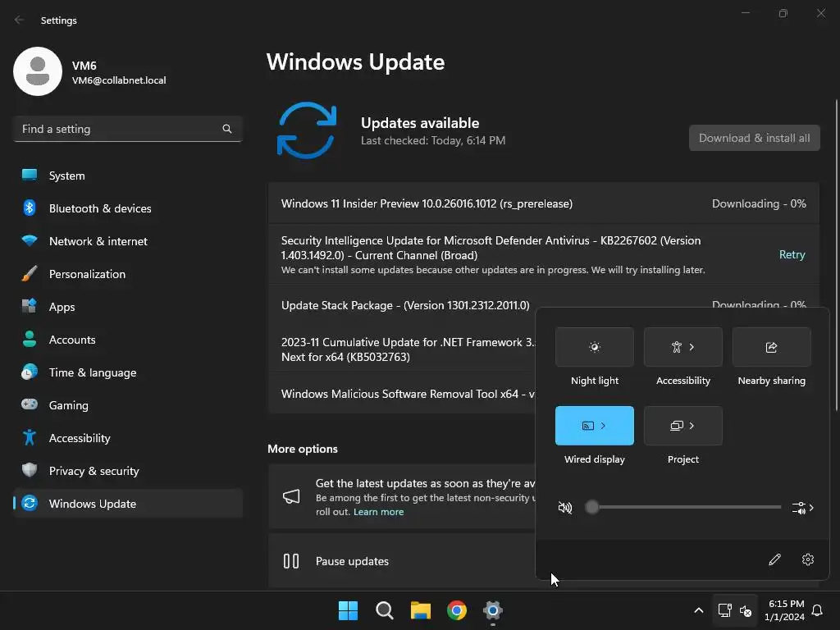This screenshot has width=840, height=630.
Task: Click the Malicious Software Removal Tool row
Action: (402, 394)
